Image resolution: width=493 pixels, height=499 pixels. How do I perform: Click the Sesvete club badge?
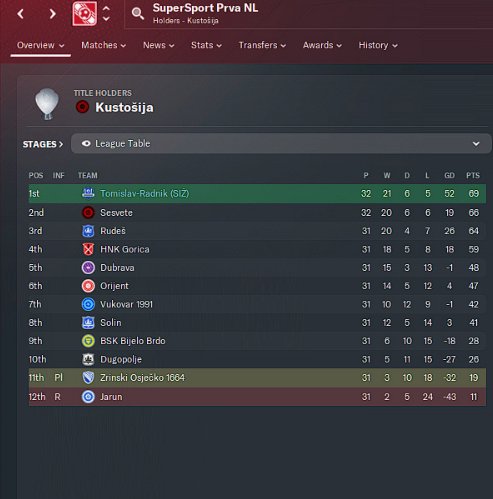click(x=88, y=213)
